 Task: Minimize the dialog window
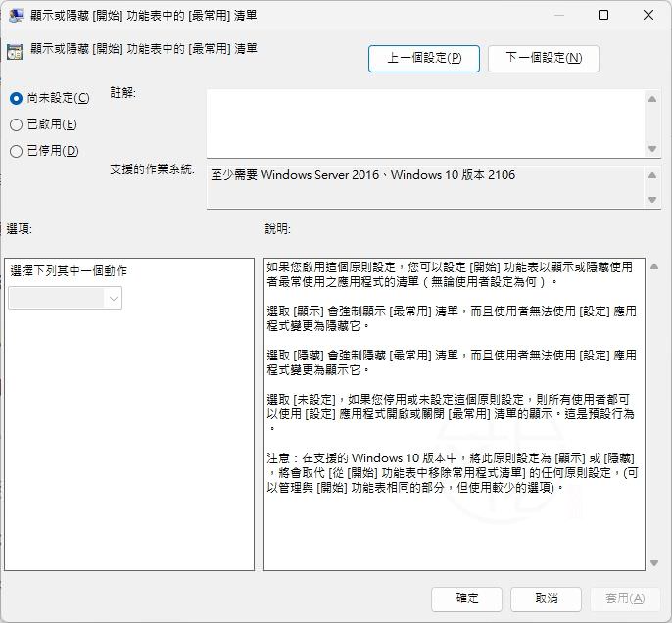tap(558, 16)
